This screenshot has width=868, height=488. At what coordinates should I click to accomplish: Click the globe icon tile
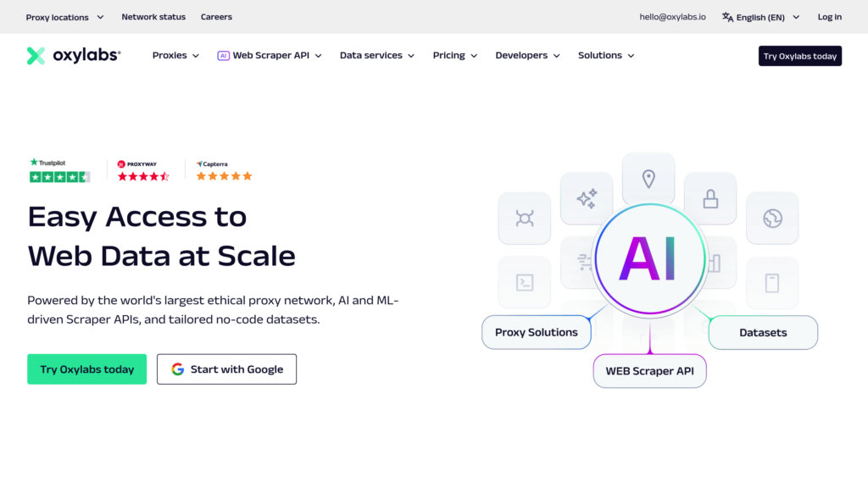772,219
